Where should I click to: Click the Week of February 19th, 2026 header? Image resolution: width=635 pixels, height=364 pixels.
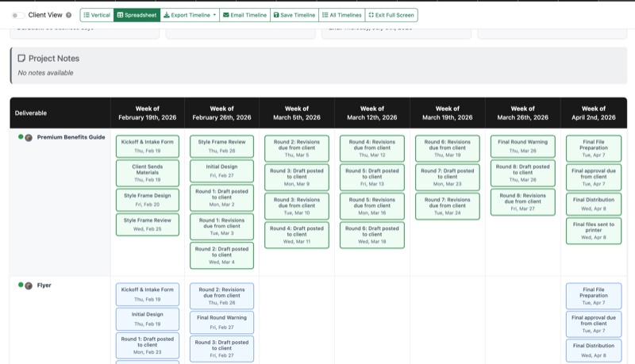pos(148,113)
